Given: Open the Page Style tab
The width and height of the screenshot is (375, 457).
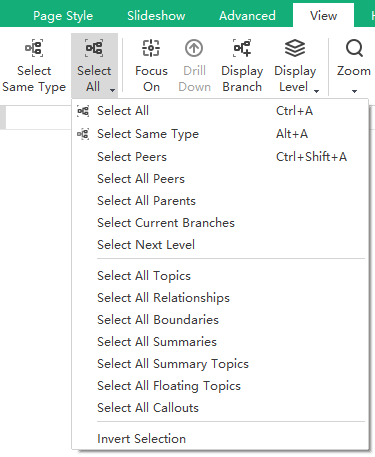Looking at the screenshot, I should [x=63, y=16].
